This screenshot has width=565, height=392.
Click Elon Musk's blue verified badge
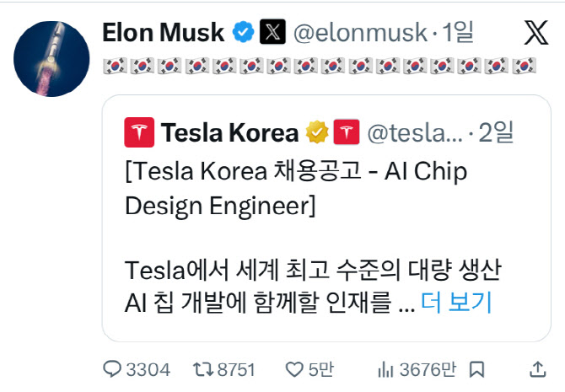(x=243, y=33)
